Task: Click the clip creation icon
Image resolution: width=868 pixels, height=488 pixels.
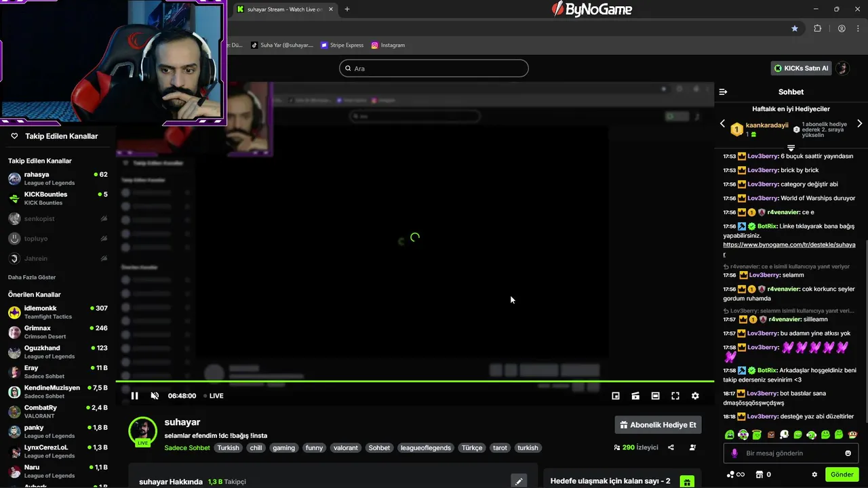Action: pos(635,396)
